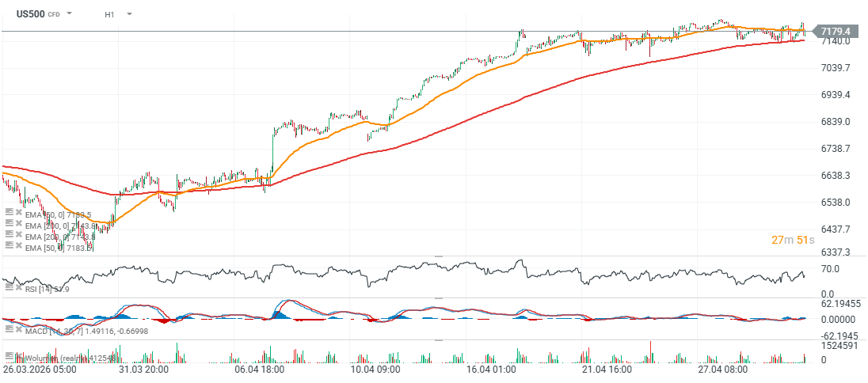Viewport: 868px width, 383px height.
Task: Click the resize handle above the RSI panel
Action: coord(438,256)
